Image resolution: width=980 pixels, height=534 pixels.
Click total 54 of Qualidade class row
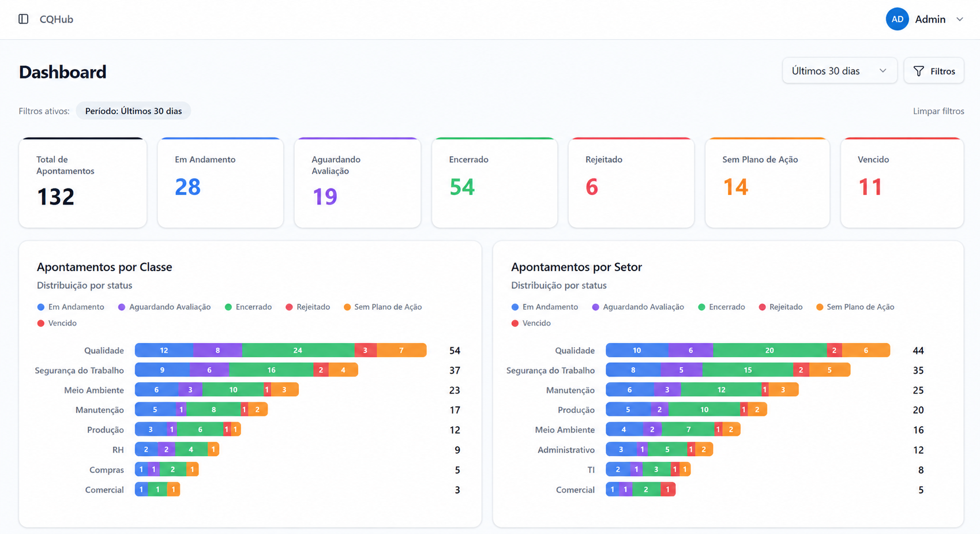click(455, 350)
